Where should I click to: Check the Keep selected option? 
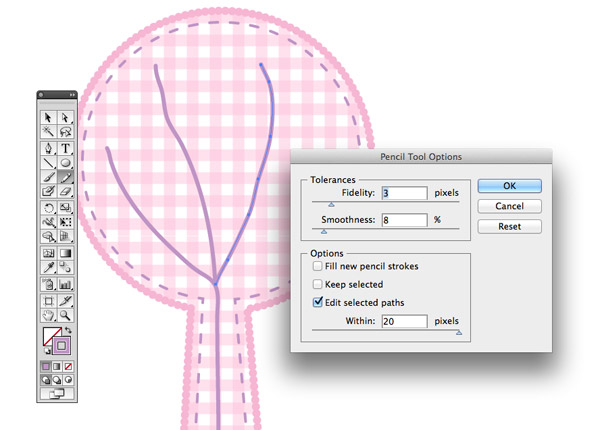pos(317,284)
